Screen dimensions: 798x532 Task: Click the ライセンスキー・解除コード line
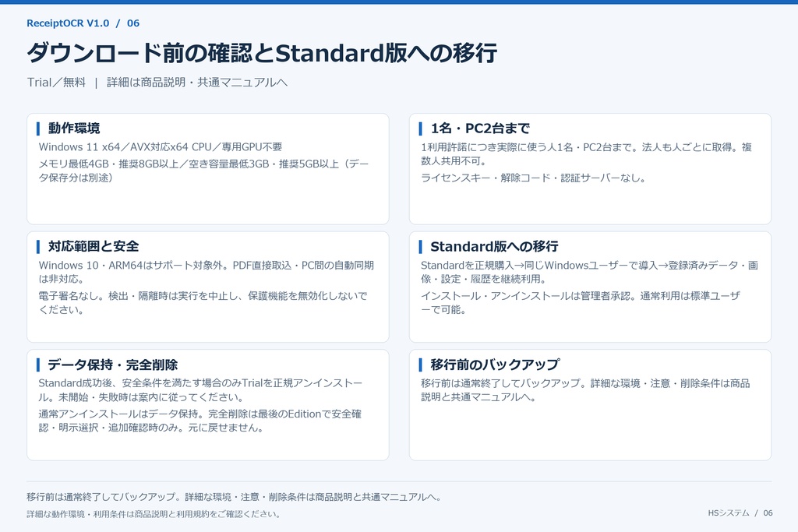click(533, 178)
